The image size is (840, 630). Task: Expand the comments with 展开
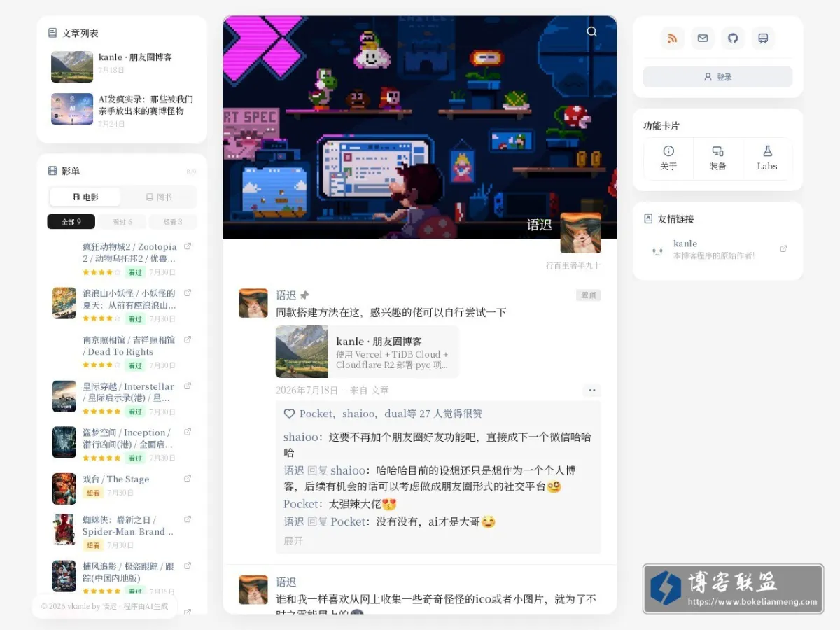pyautogui.click(x=293, y=541)
